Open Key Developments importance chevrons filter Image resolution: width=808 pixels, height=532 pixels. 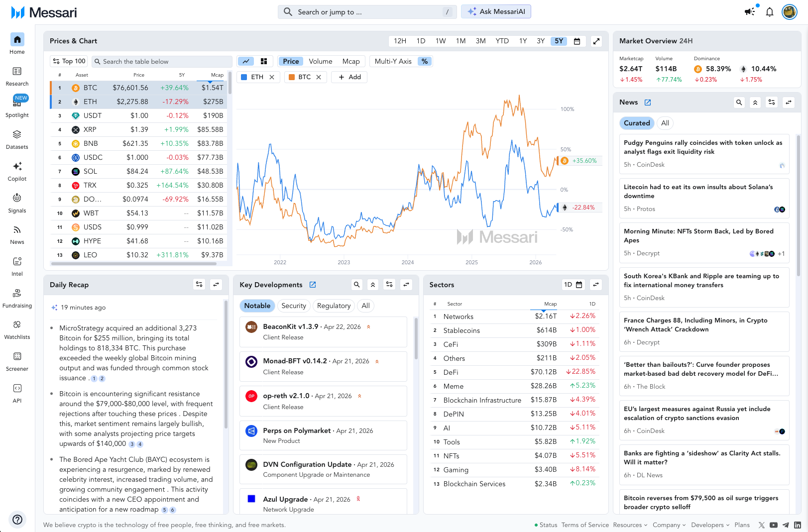click(373, 285)
